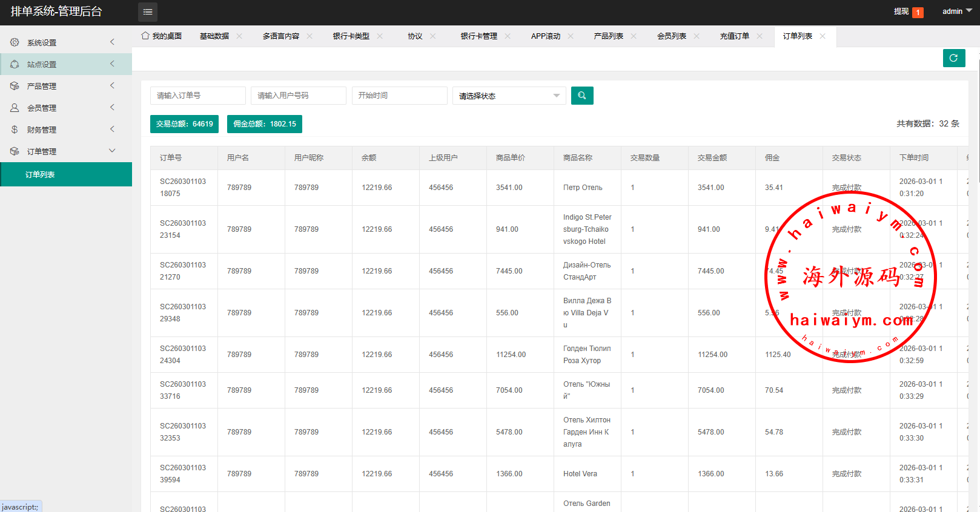The height and width of the screenshot is (512, 980).
Task: Switch to the 充值订单 tab
Action: click(735, 36)
